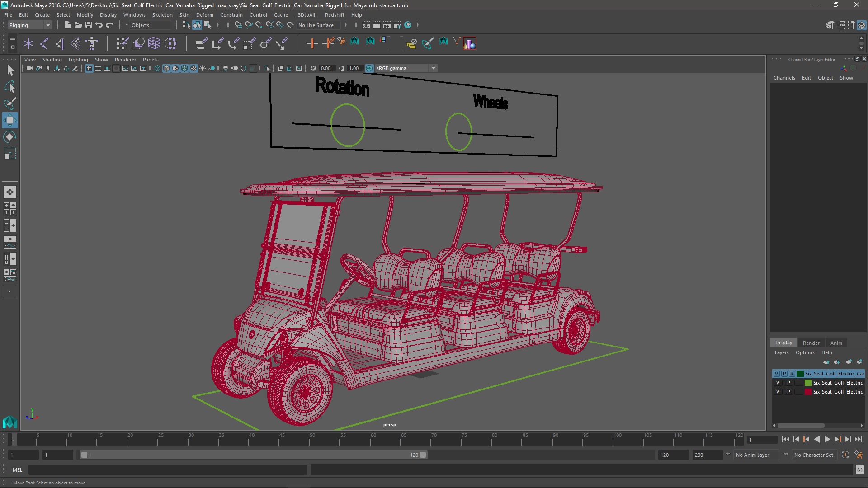Activate the Paint Selection tool

coord(9,103)
